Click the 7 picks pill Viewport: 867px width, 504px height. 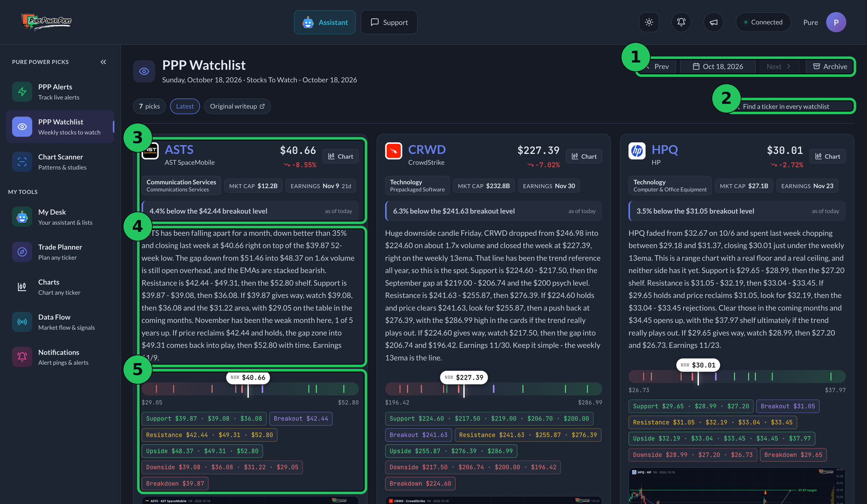tap(149, 106)
